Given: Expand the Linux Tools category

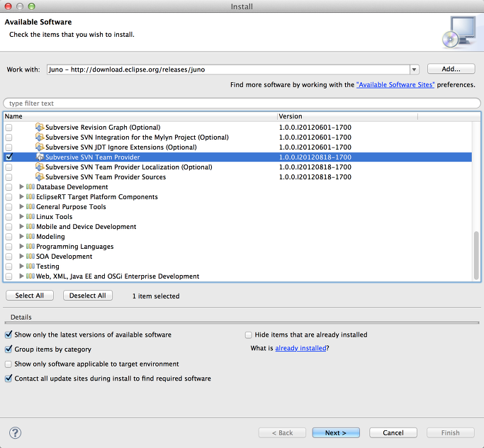Looking at the screenshot, I should coord(21,216).
